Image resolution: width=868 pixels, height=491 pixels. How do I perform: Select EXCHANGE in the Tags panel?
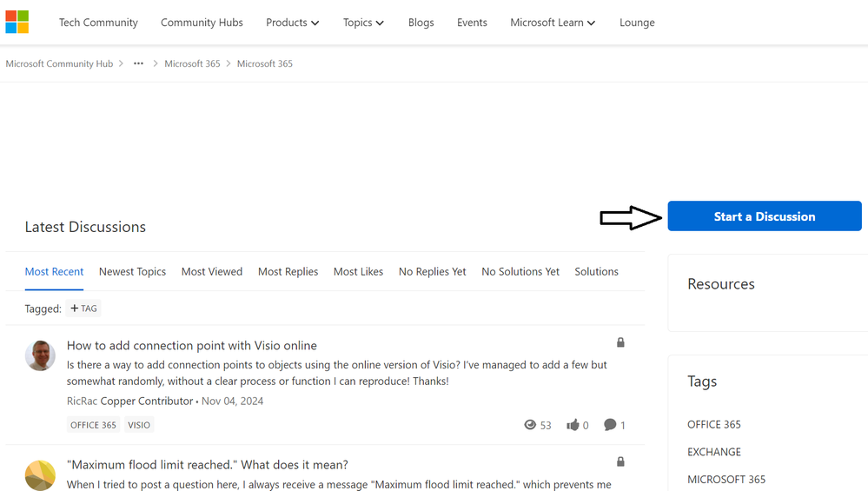pos(714,452)
